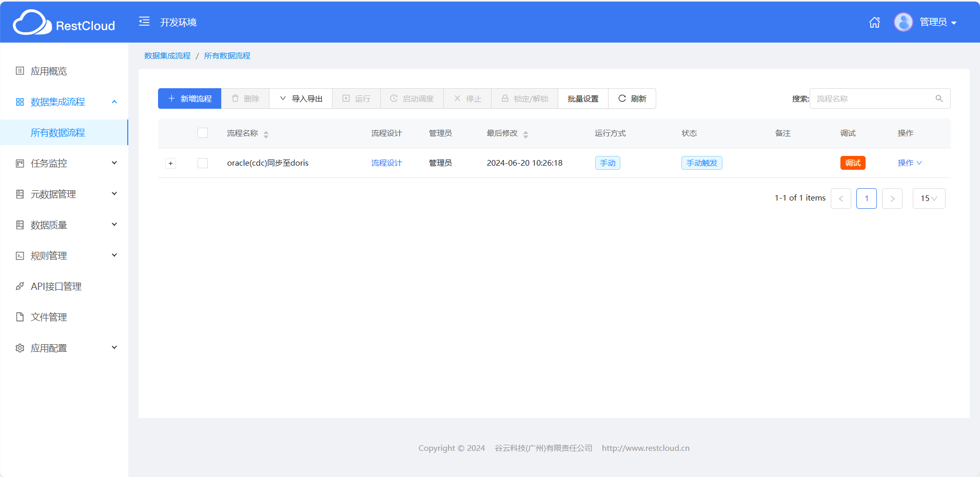Go to the home page icon

coord(875,22)
